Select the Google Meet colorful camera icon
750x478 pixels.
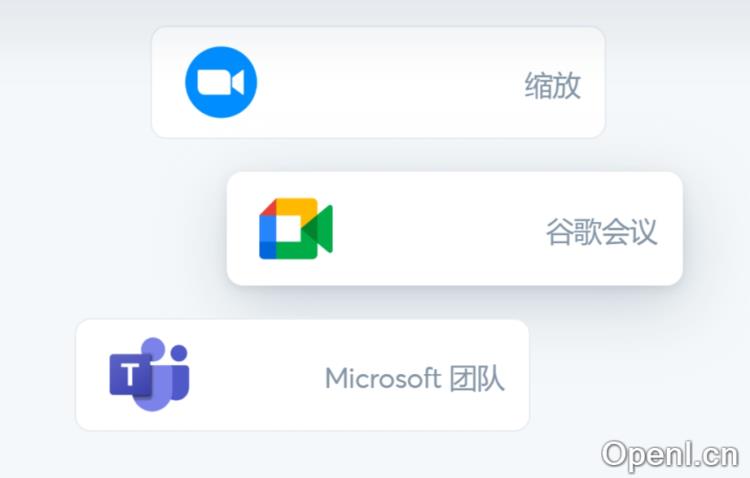coord(296,229)
